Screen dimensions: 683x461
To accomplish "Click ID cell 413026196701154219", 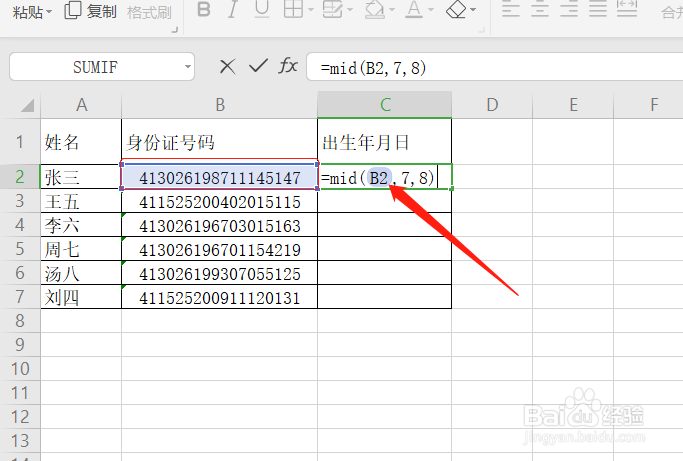I will coord(220,249).
